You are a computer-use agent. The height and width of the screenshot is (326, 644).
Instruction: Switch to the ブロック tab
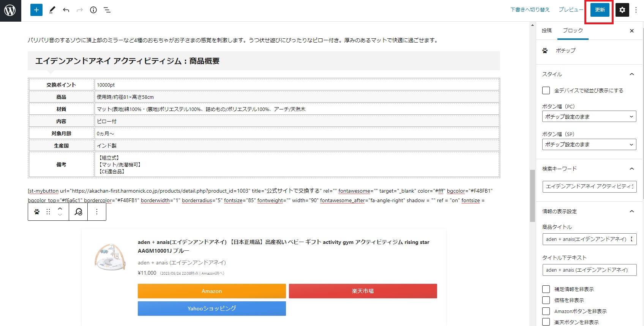(573, 30)
